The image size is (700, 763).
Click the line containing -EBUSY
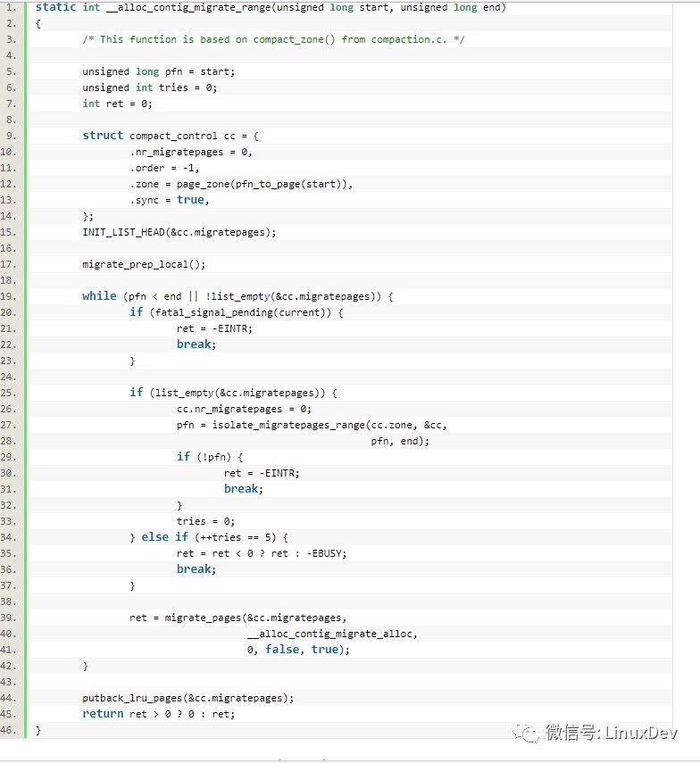point(262,553)
